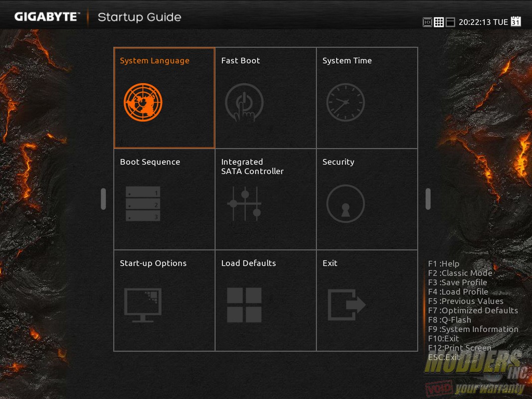
Task: Click the "Start-up Options" tile label
Action: point(154,263)
